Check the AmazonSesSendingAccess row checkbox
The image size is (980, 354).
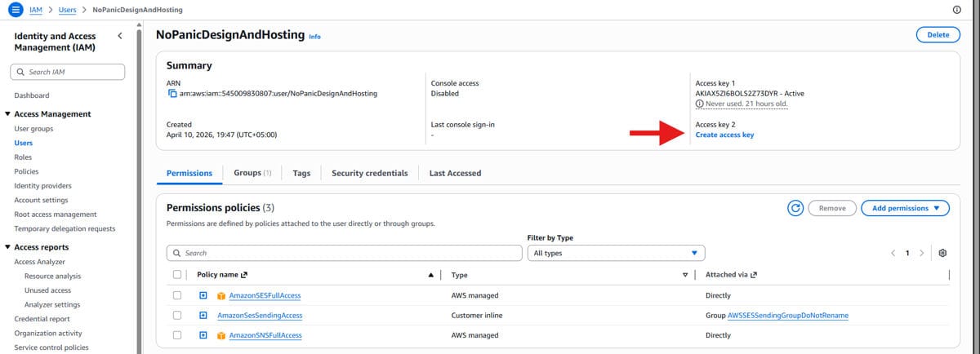coord(177,315)
